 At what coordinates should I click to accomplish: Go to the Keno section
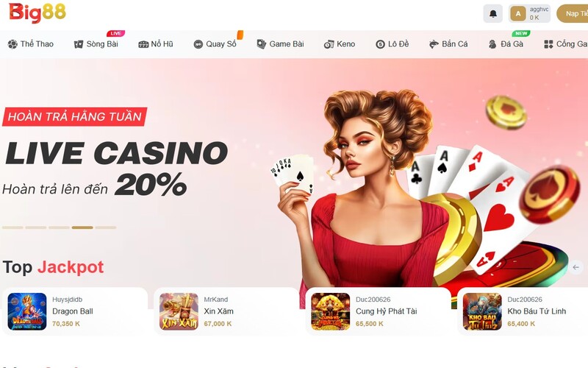340,44
